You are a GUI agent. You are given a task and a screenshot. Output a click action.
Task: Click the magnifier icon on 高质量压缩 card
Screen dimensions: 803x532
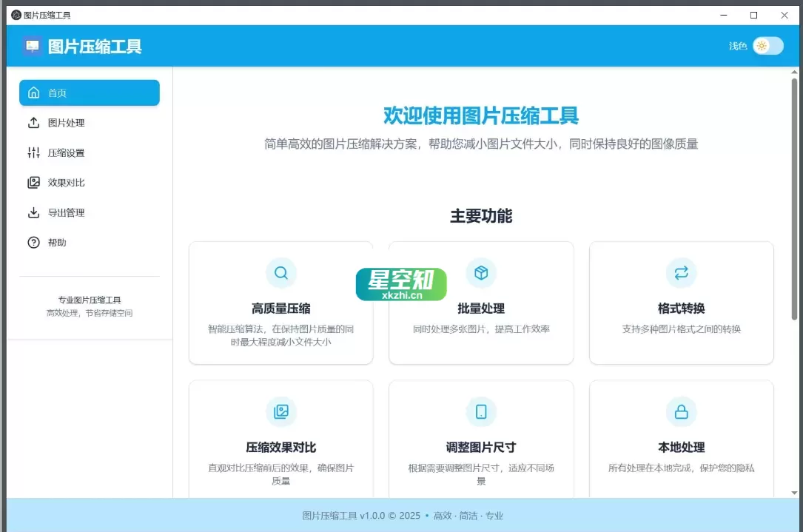(x=281, y=272)
